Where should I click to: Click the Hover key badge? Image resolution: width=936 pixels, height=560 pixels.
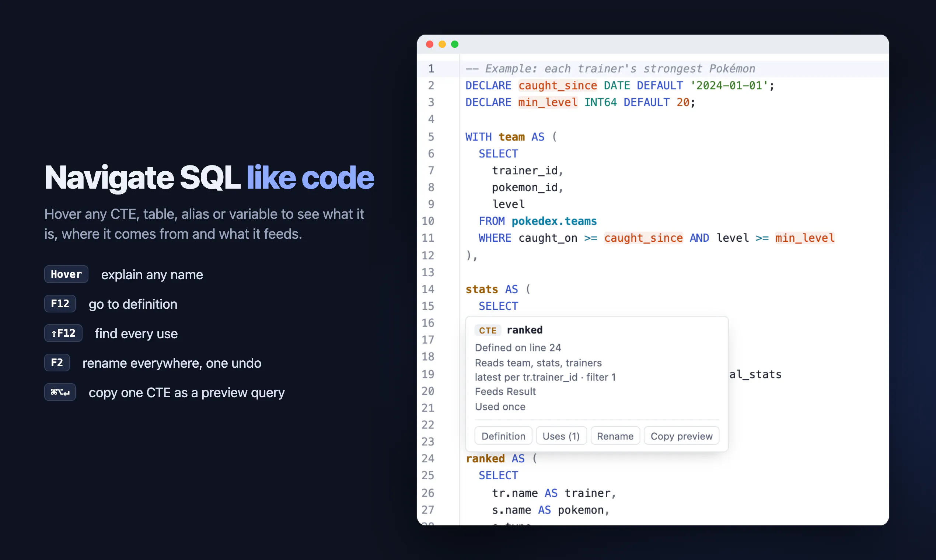coord(66,274)
